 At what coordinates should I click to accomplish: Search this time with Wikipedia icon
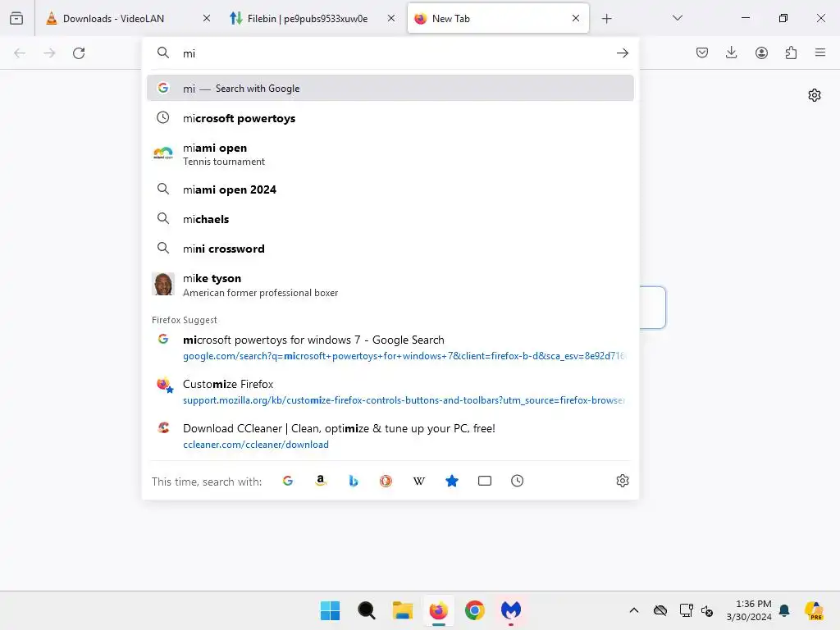click(419, 481)
